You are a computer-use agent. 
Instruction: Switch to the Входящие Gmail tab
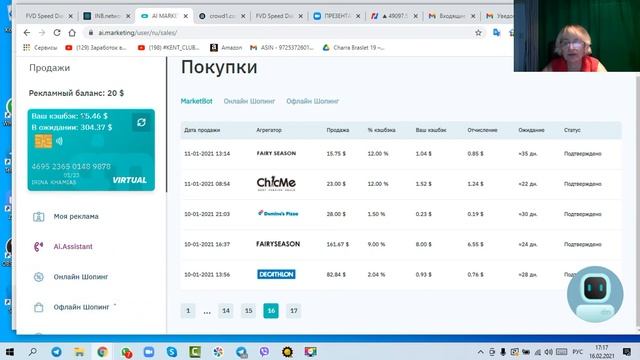[x=452, y=16]
